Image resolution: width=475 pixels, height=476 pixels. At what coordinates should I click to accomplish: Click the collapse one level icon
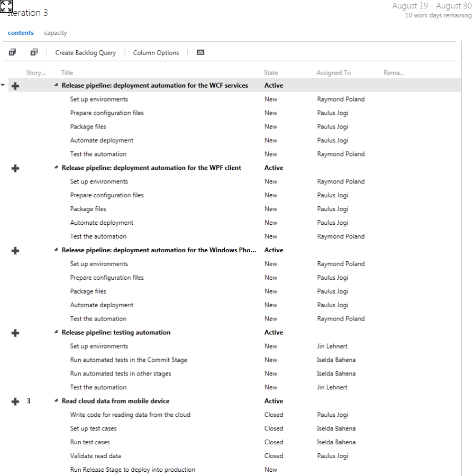point(34,52)
